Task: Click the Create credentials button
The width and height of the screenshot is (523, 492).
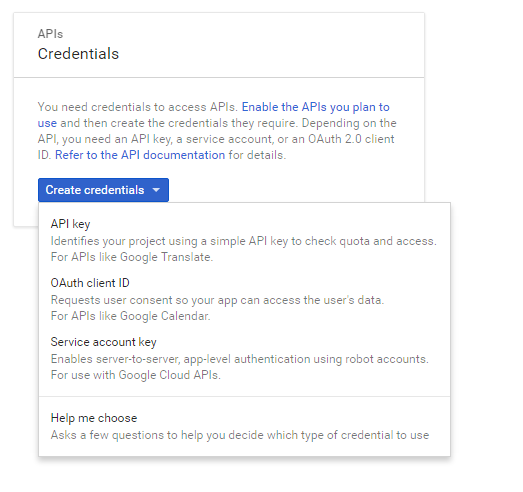Action: (103, 190)
